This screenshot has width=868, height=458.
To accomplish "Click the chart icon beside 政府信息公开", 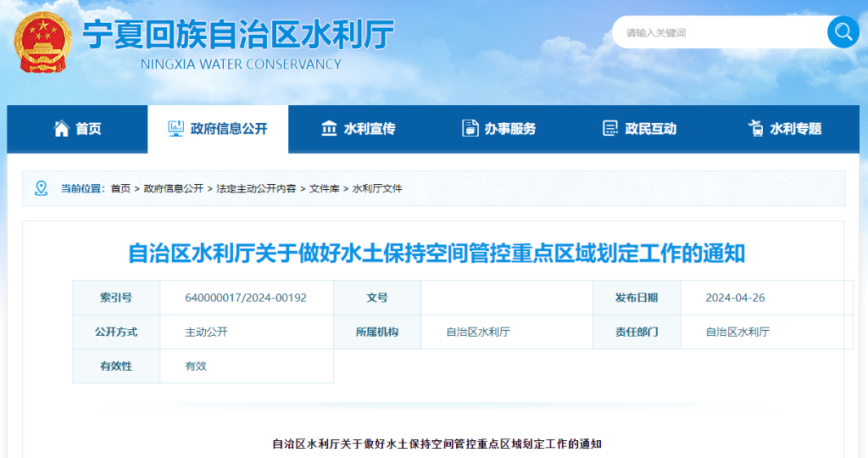I will coord(175,128).
